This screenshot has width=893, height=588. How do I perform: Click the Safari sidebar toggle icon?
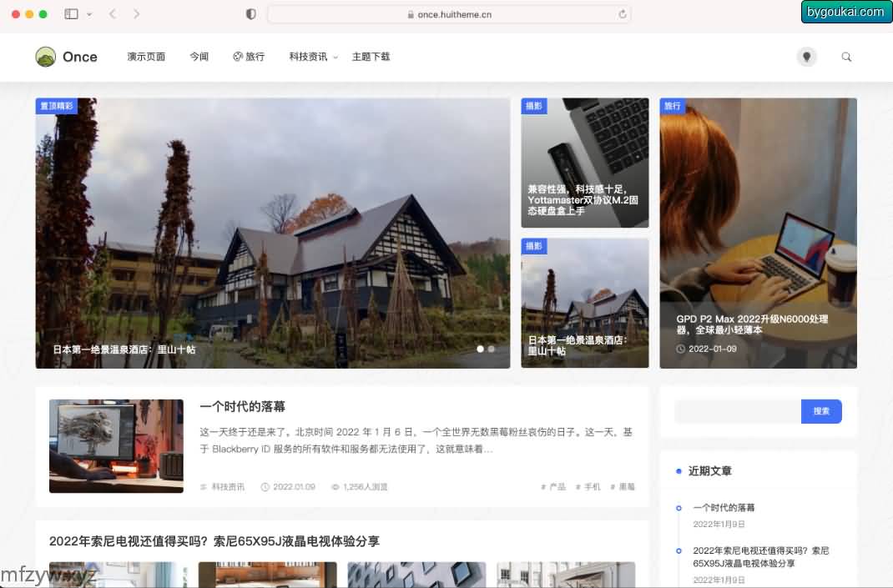point(71,14)
